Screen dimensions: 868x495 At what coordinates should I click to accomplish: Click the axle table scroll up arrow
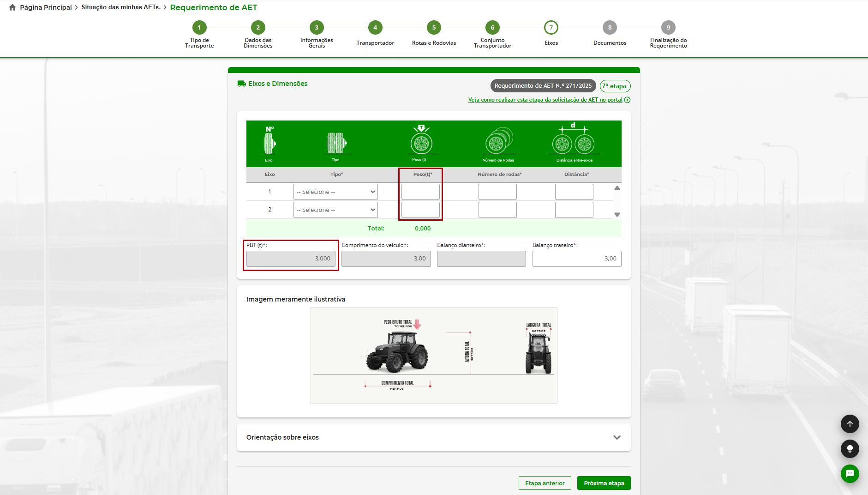click(x=617, y=188)
